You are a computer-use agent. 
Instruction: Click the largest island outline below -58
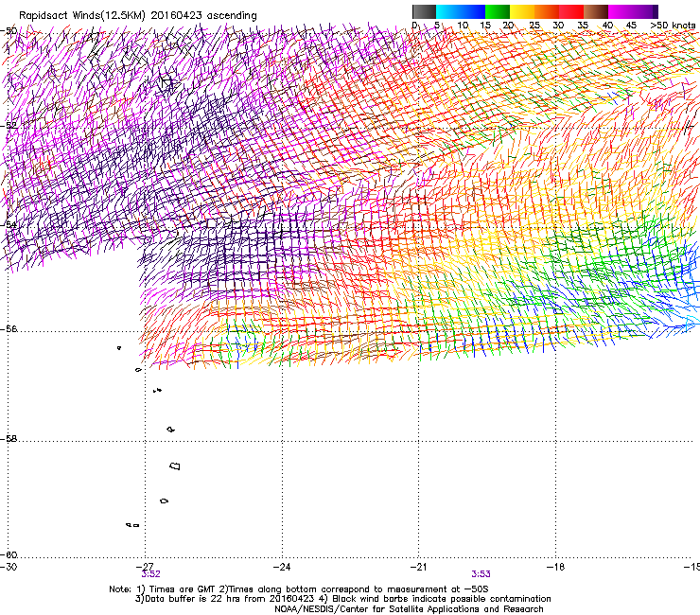175,466
